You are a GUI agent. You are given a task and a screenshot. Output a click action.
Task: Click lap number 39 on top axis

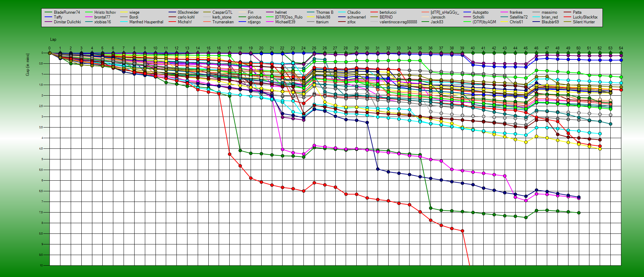coord(462,48)
